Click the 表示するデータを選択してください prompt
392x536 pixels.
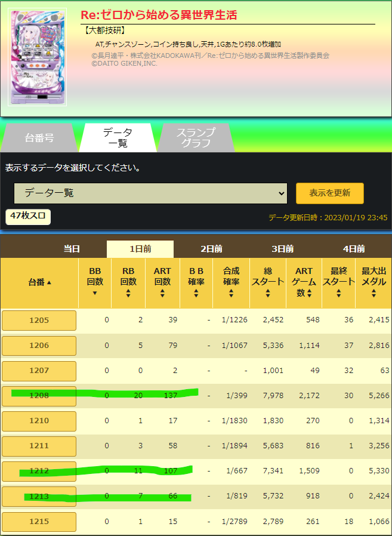pos(73,168)
